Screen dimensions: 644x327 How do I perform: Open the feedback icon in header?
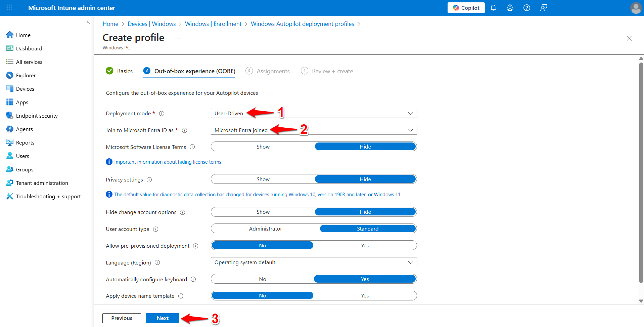544,8
